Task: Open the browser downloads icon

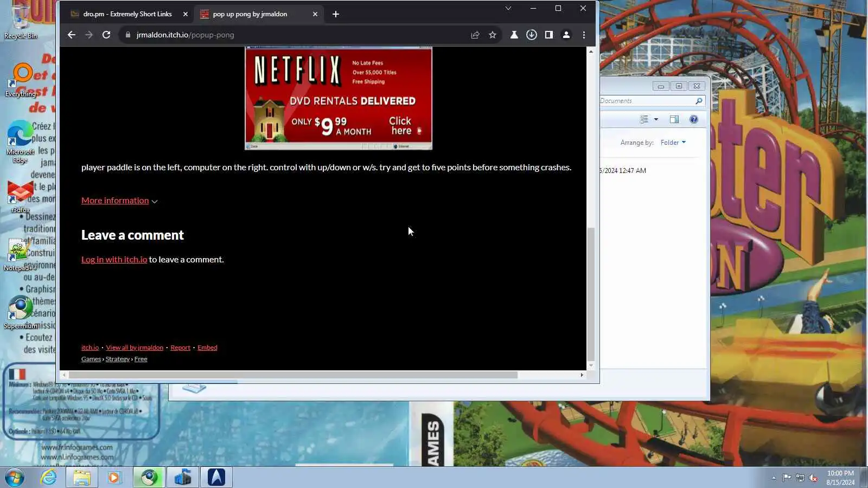Action: [x=532, y=35]
